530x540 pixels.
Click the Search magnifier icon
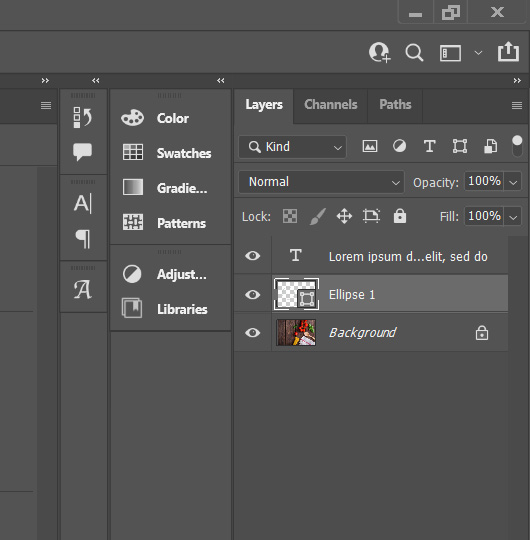pyautogui.click(x=414, y=53)
